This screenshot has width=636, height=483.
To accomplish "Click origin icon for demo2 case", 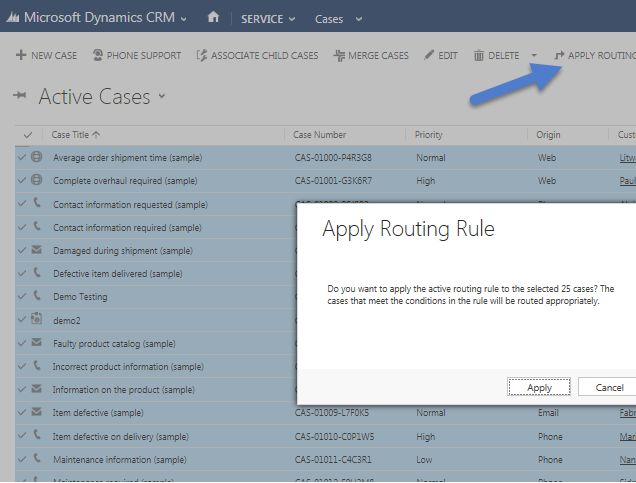I will tap(37, 318).
